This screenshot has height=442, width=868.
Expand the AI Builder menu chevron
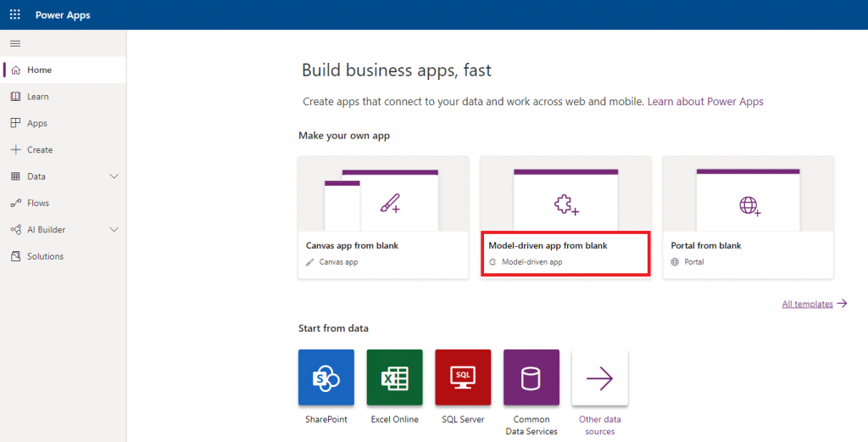pos(114,229)
